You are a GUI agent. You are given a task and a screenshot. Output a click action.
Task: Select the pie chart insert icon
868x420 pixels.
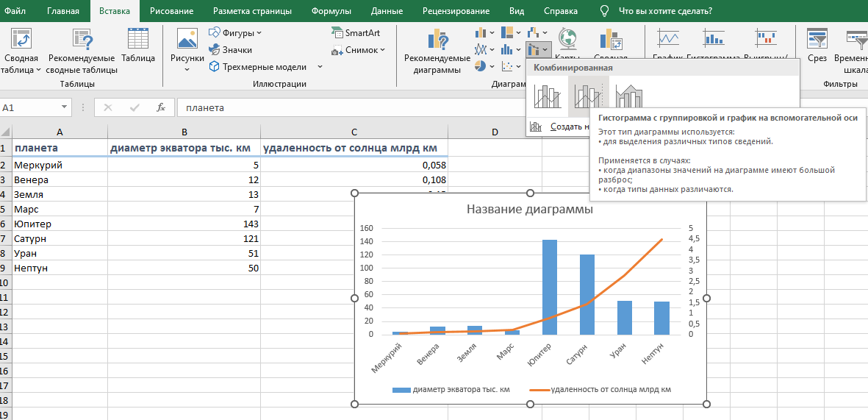(481, 66)
